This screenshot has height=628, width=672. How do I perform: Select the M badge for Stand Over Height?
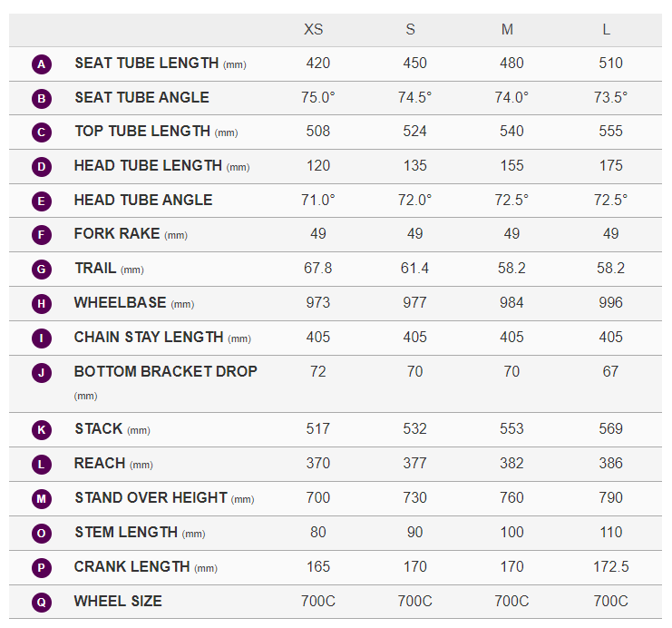pyautogui.click(x=42, y=498)
